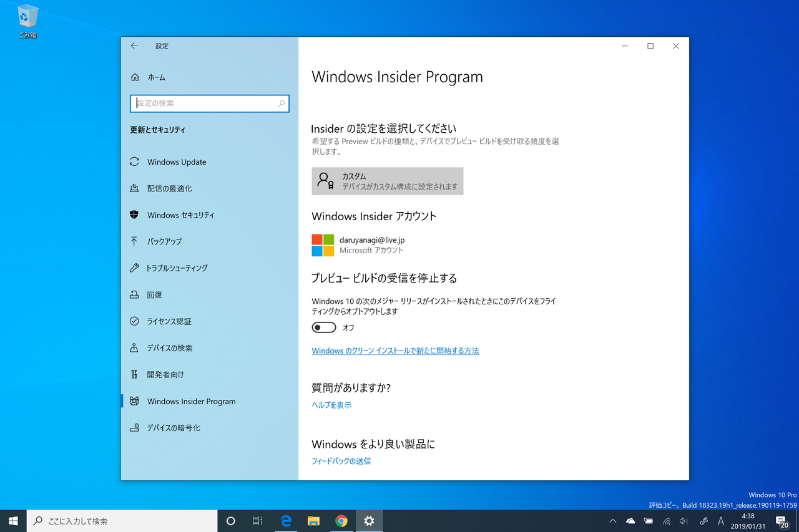The height and width of the screenshot is (532, 799).
Task: Open the Action Center notification panel
Action: click(782, 521)
